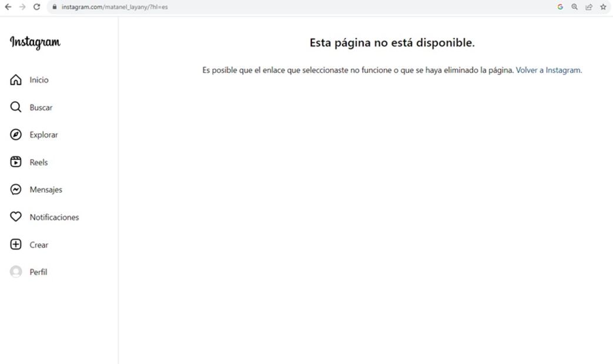Image resolution: width=613 pixels, height=364 pixels.
Task: Open Mensajes with the Messenger icon
Action: (15, 189)
